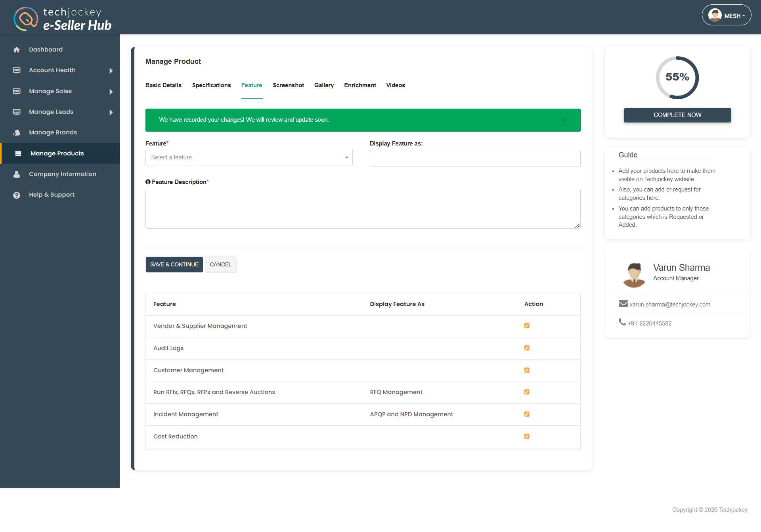Click the info icon beside Feature Description
761x532 pixels.
click(x=148, y=182)
